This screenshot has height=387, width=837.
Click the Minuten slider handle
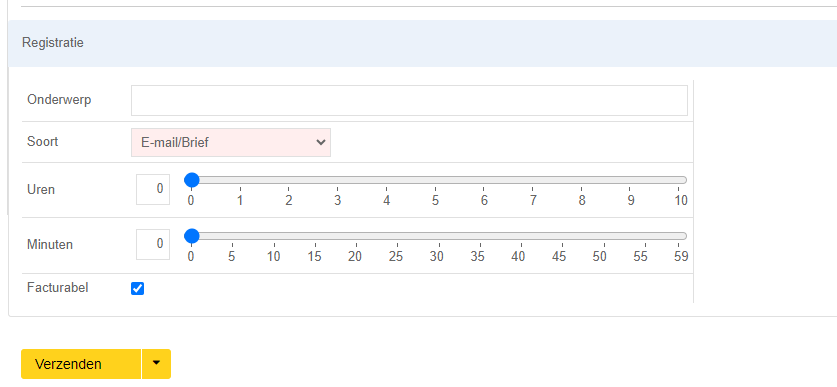192,236
